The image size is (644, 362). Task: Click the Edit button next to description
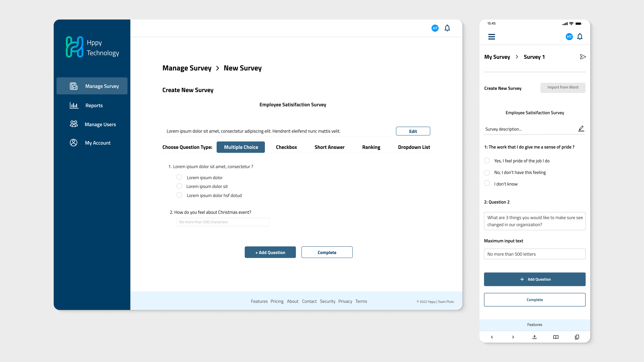413,131
